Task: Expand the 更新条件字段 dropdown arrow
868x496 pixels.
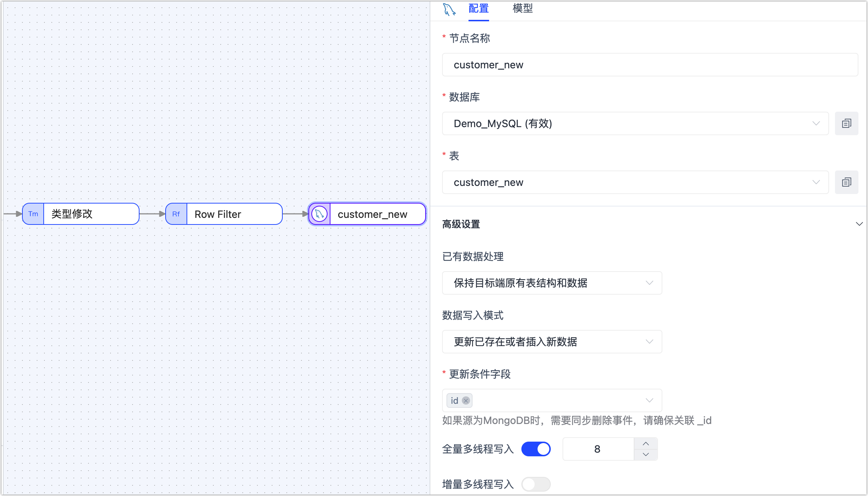Action: pos(649,400)
